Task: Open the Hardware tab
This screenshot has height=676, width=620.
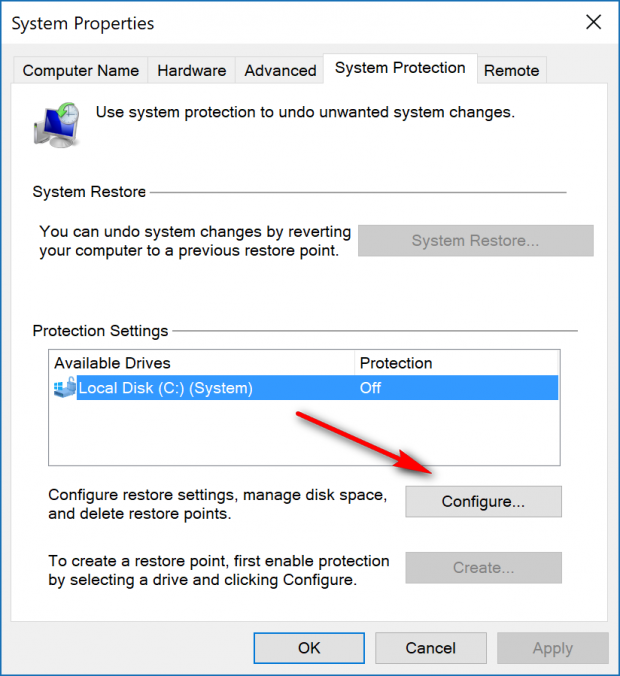Action: (191, 70)
